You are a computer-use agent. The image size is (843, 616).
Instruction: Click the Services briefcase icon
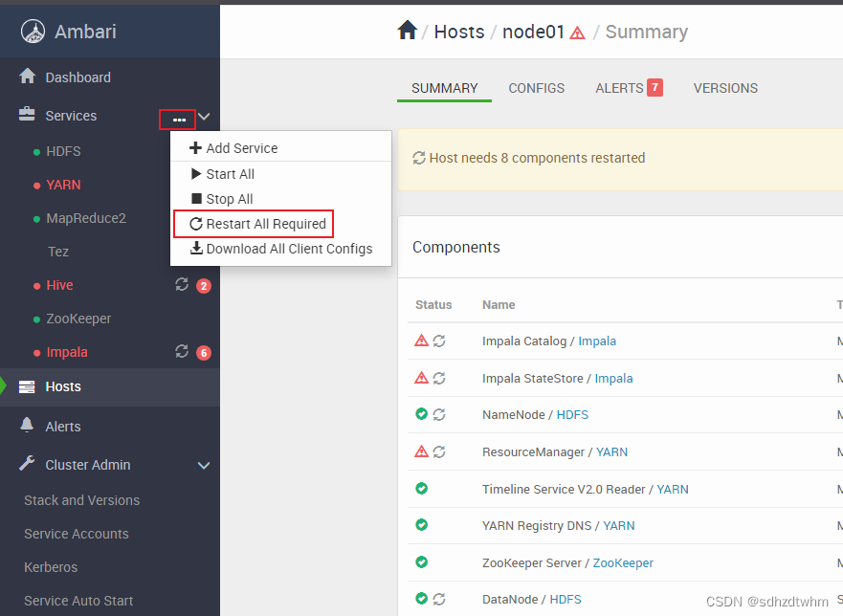(x=27, y=115)
